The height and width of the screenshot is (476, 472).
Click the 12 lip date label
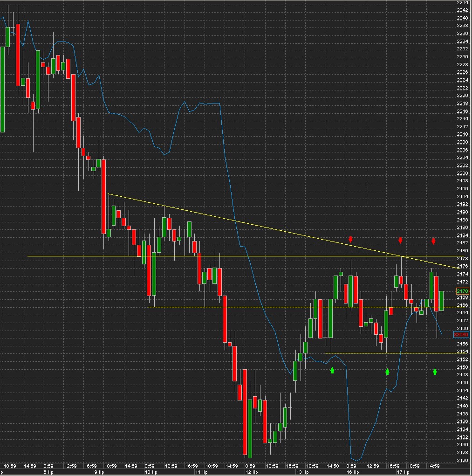pyautogui.click(x=252, y=472)
